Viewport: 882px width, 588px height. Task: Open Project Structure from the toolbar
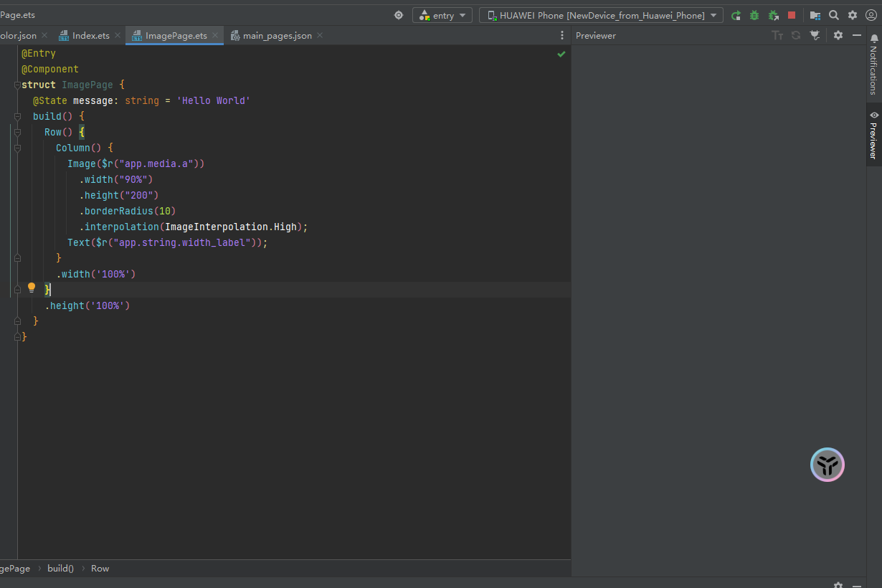(815, 15)
